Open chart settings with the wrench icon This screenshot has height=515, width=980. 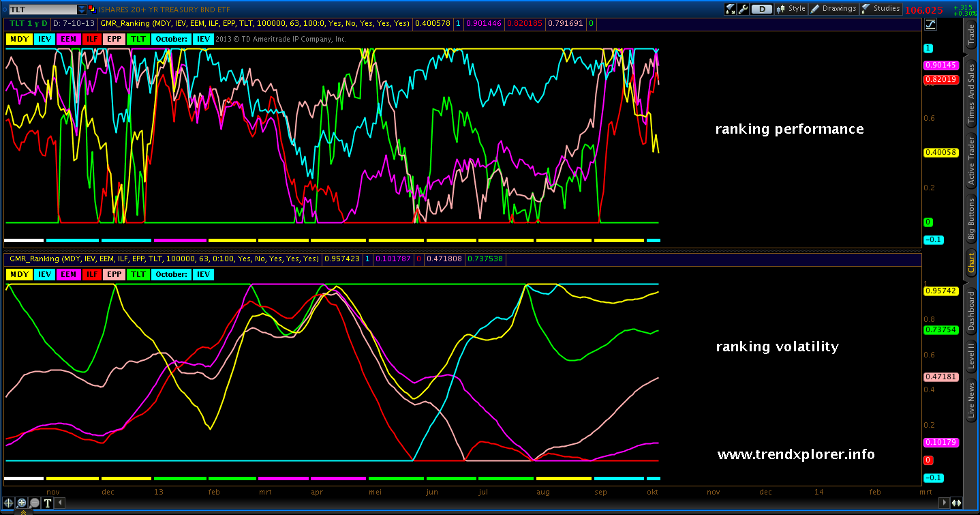(x=743, y=9)
